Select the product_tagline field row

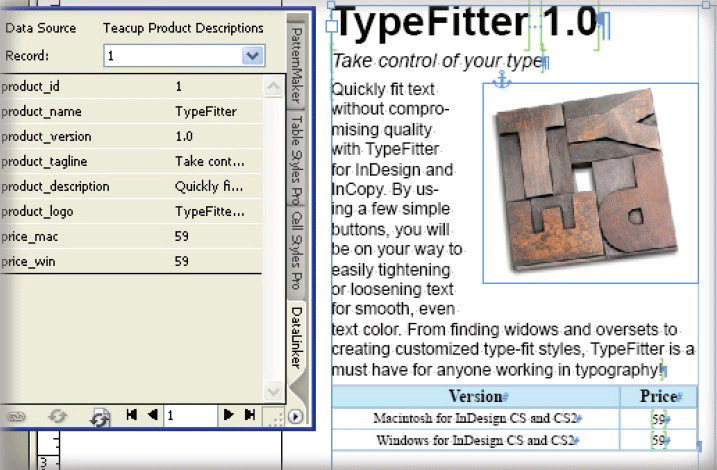pos(131,161)
